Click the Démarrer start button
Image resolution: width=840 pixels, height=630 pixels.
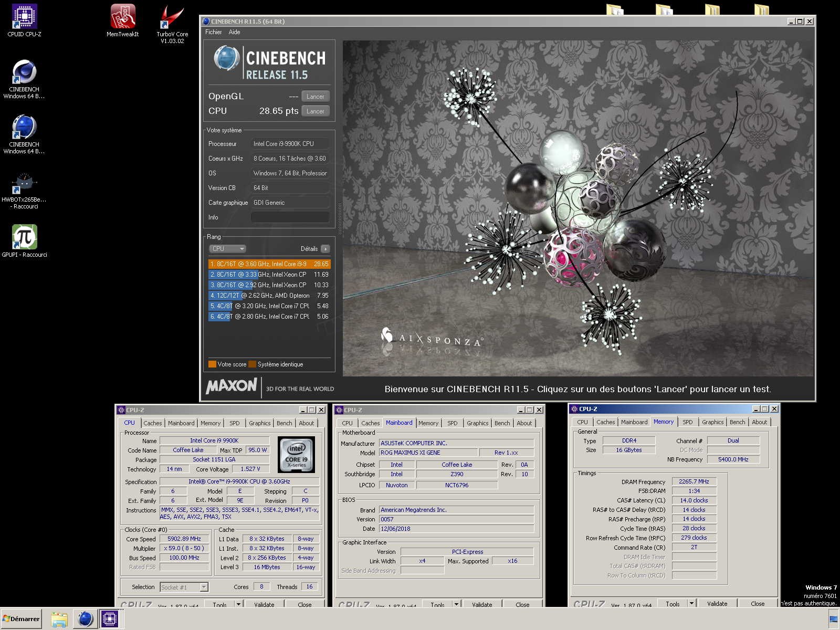[22, 619]
